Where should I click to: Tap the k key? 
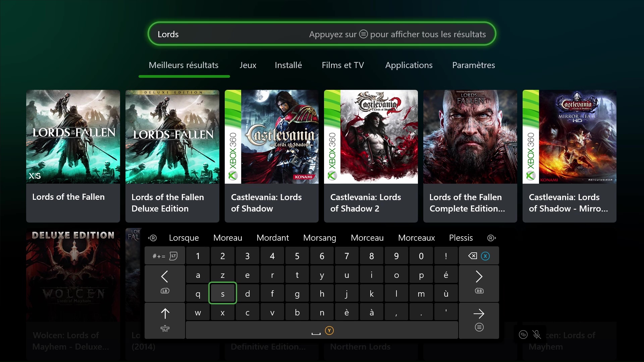(372, 294)
